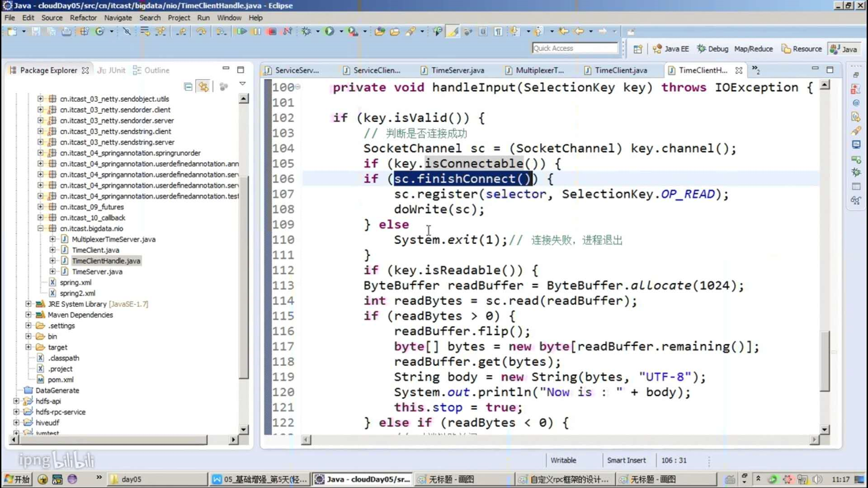Click the green Run button icon
This screenshot has height=488, width=868.
(x=330, y=32)
